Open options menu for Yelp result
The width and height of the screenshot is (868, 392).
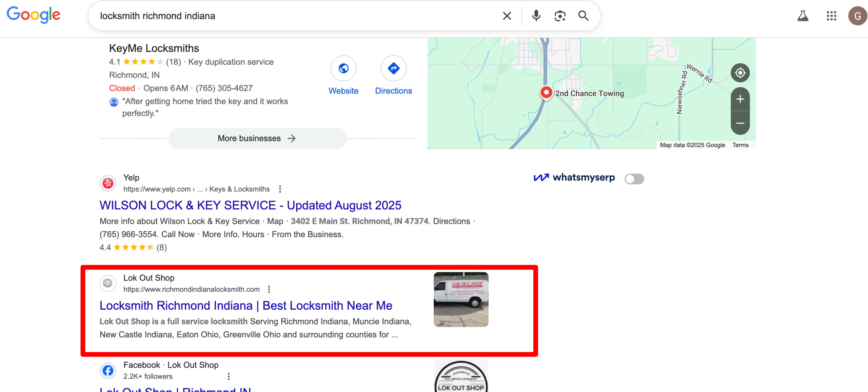pyautogui.click(x=280, y=189)
